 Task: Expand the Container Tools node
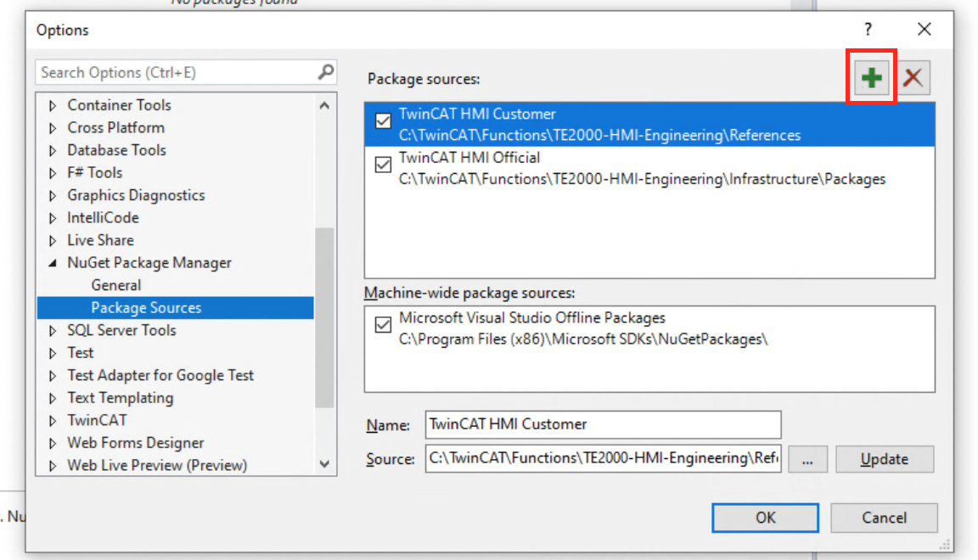[x=53, y=105]
